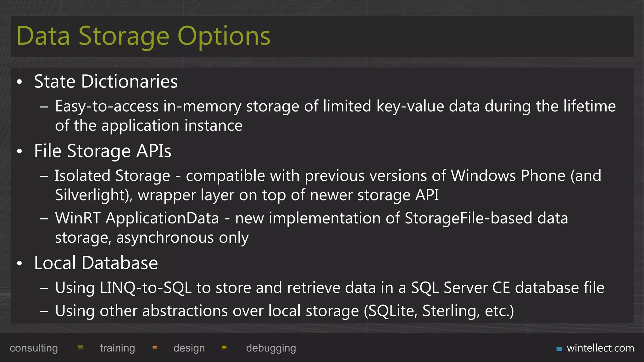Select the "Local Database" bullet heading
The image size is (644, 362).
[x=96, y=263]
